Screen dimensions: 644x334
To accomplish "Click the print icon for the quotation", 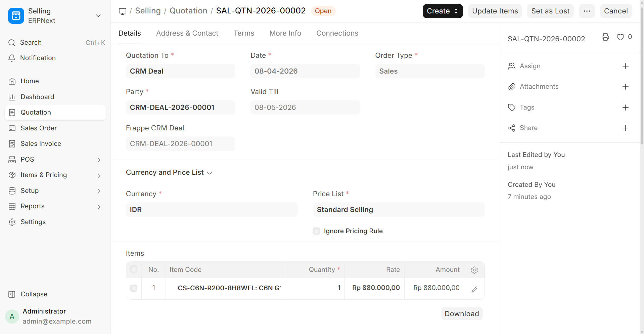I will [x=605, y=37].
